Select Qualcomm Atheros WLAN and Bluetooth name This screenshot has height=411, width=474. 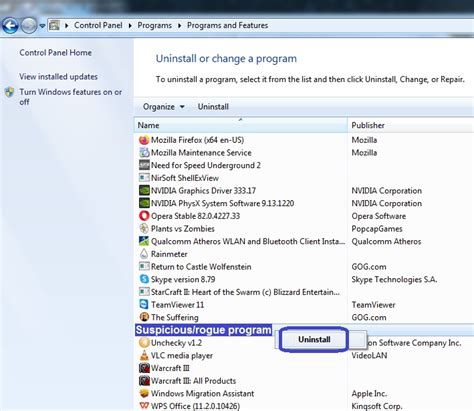248,241
